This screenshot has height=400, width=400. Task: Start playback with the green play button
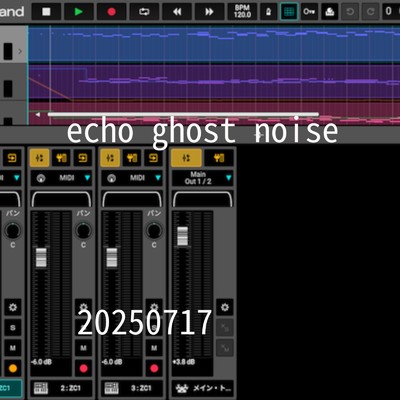click(x=79, y=12)
